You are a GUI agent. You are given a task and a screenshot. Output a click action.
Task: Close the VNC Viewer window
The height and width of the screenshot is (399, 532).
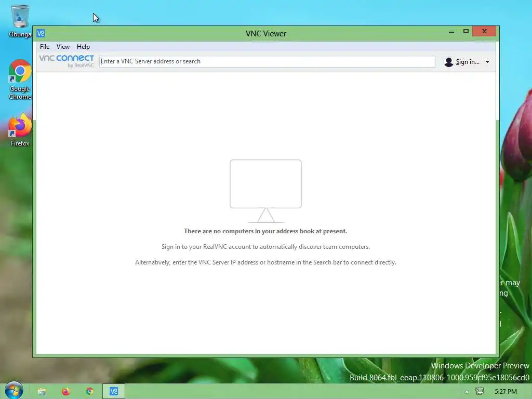click(x=484, y=31)
